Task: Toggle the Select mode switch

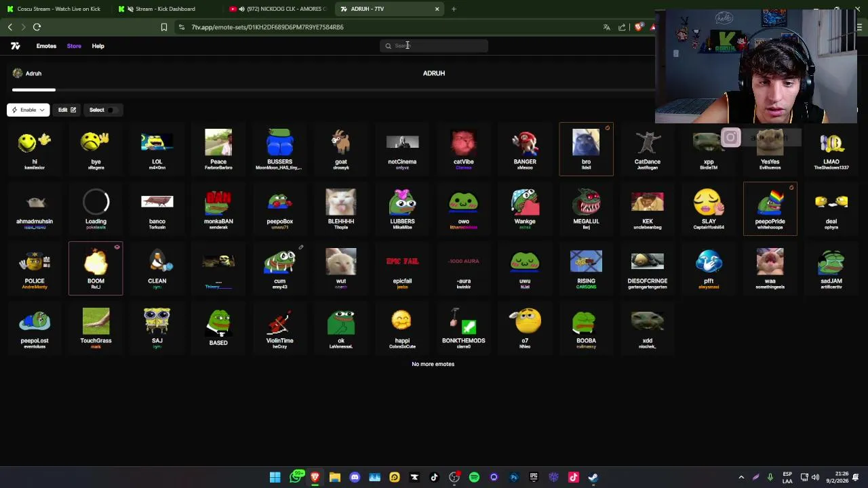Action: point(112,110)
